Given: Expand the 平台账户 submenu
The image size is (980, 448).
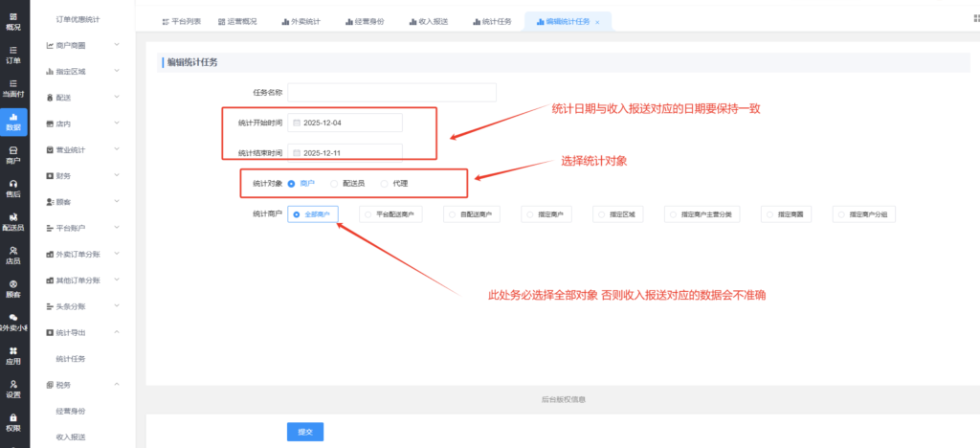Looking at the screenshot, I should coord(81,228).
